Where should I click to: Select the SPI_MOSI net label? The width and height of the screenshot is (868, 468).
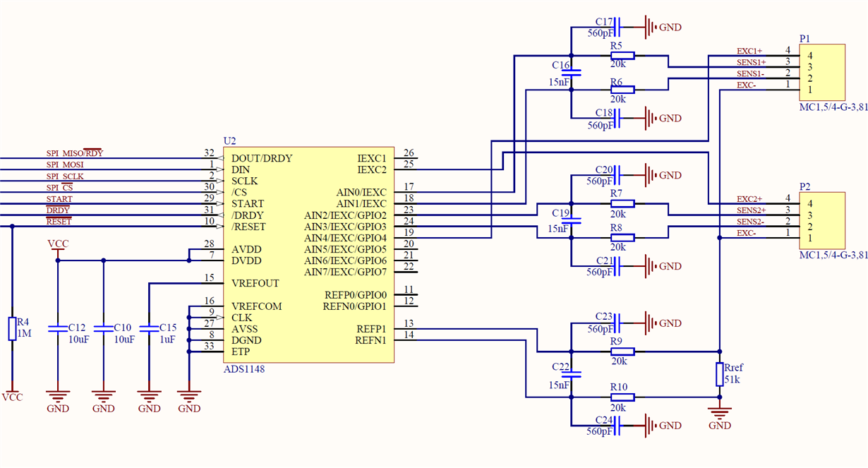pos(65,164)
